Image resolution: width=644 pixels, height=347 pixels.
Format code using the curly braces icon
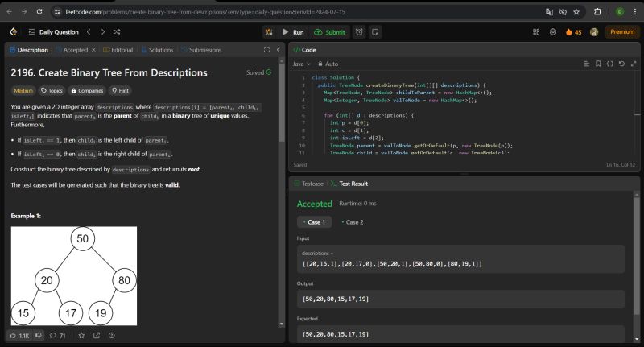[x=609, y=64]
